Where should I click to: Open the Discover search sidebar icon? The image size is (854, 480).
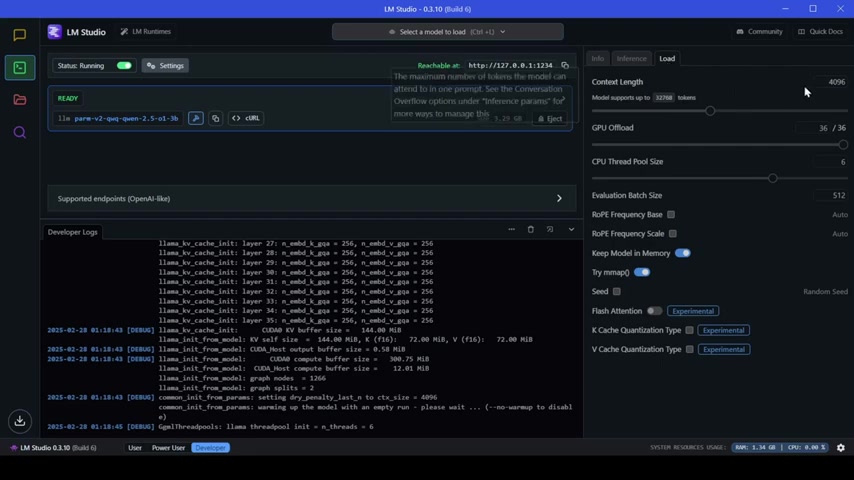pyautogui.click(x=20, y=132)
